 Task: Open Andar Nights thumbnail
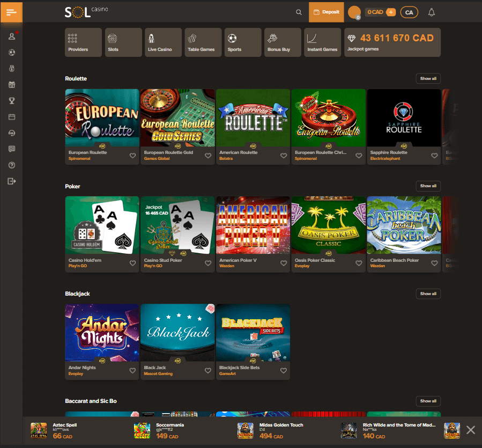pos(102,333)
